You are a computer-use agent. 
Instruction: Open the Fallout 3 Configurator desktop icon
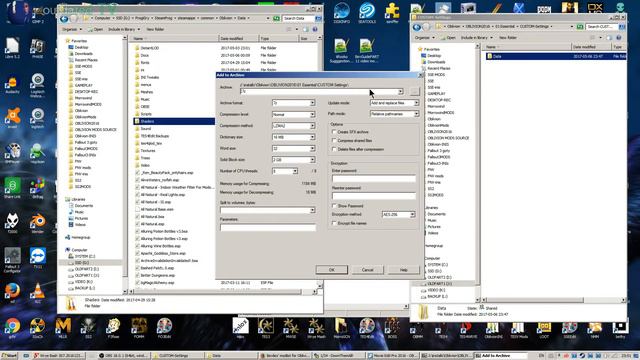pyautogui.click(x=12, y=260)
